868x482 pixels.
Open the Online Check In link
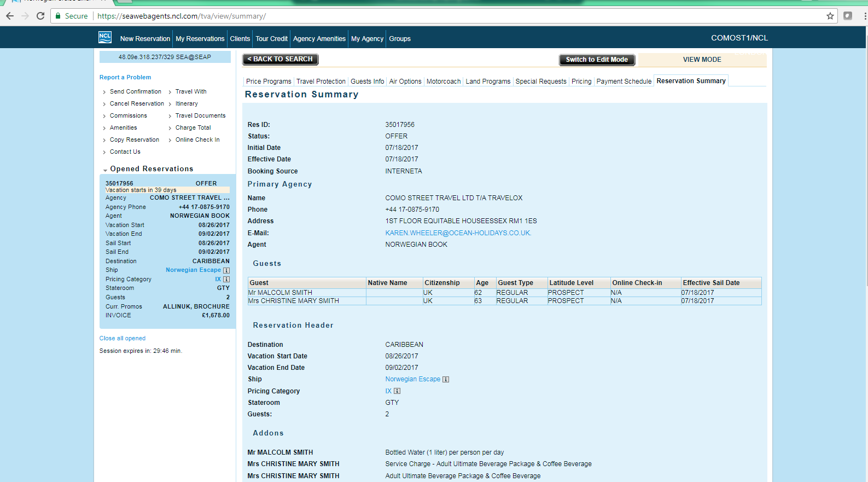coord(197,140)
